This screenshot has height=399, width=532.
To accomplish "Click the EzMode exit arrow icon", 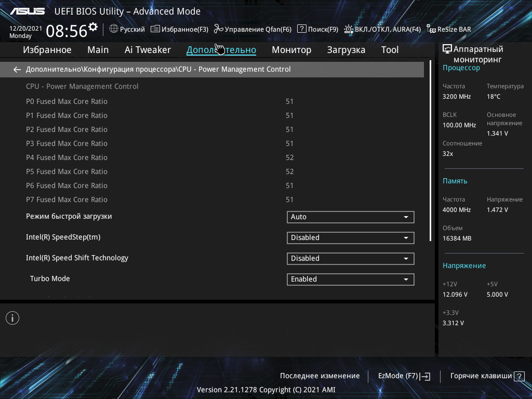I will point(425,376).
